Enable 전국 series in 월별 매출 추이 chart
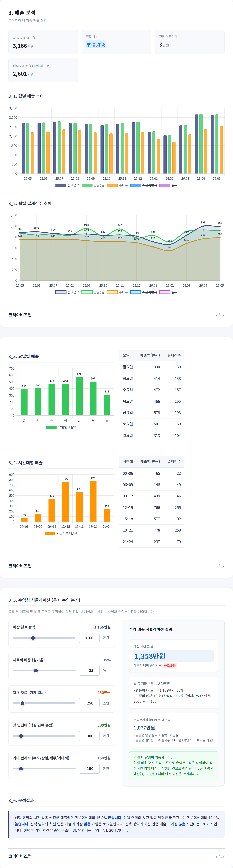 [168, 185]
